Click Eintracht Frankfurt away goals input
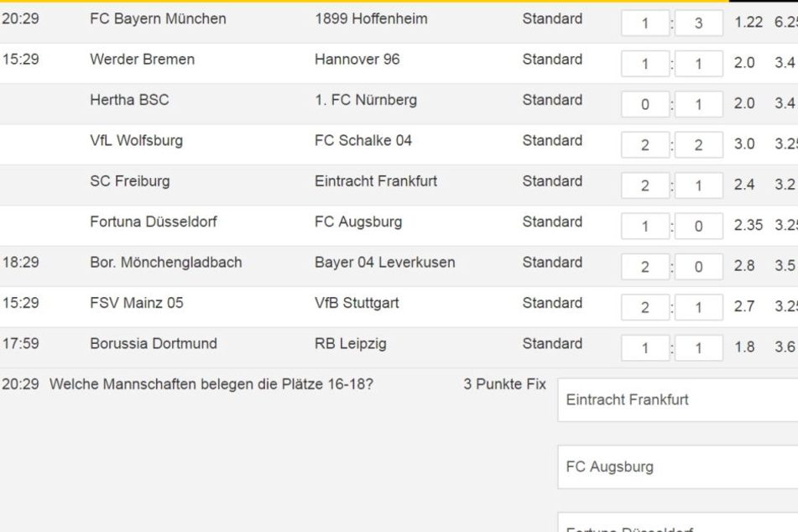This screenshot has width=798, height=532. coord(699,185)
